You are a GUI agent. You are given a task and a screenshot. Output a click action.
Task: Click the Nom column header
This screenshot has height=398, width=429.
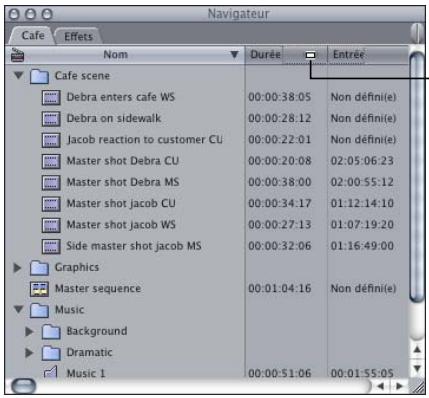[x=125, y=55]
